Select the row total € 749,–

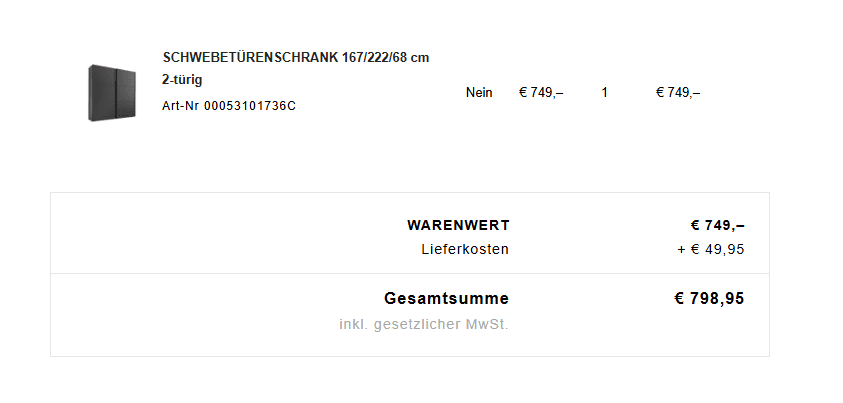[x=678, y=92]
